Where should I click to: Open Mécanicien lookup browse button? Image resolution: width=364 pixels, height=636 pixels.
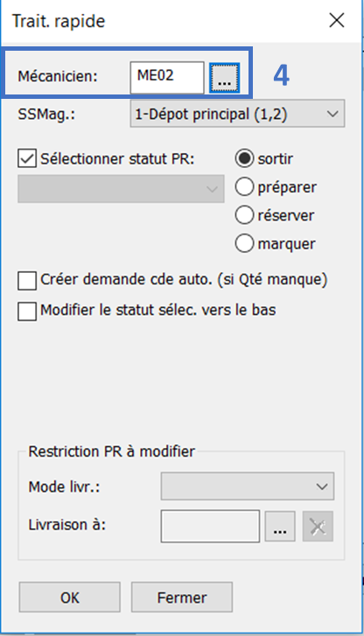224,78
